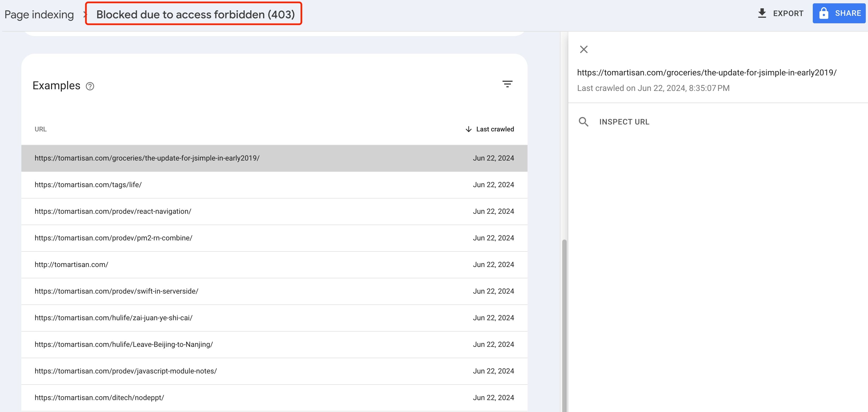Image resolution: width=868 pixels, height=412 pixels.
Task: Select the react-navigation URL row
Action: (x=113, y=211)
